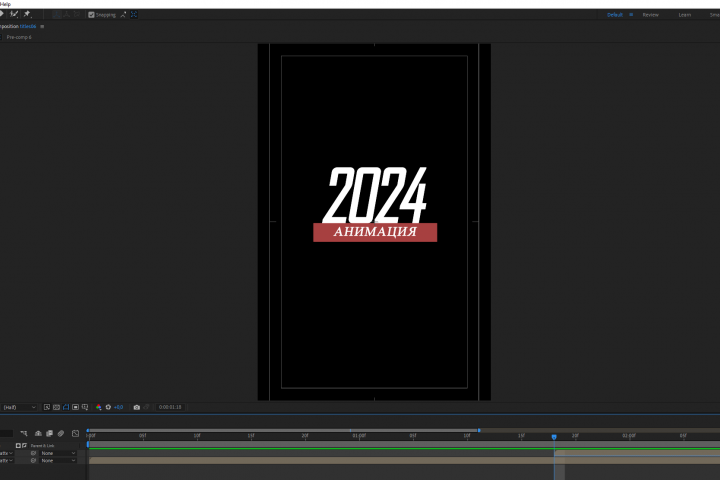Open second layer's parent None dropdown
This screenshot has height=480, width=720.
[58, 461]
